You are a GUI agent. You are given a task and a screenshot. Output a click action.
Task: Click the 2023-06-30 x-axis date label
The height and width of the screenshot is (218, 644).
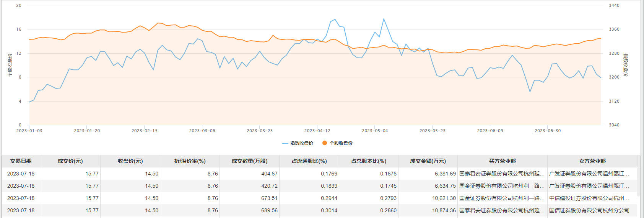tap(548, 131)
